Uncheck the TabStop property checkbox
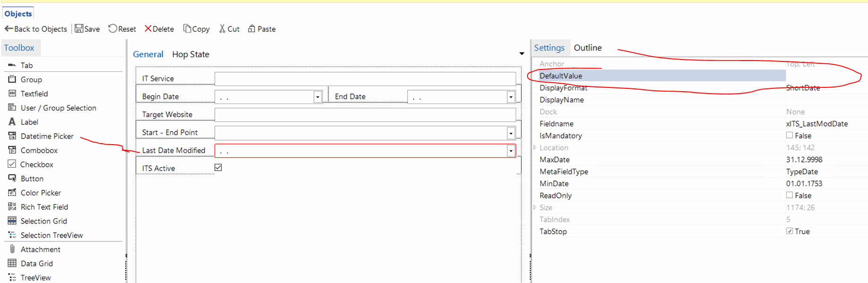 pyautogui.click(x=789, y=231)
